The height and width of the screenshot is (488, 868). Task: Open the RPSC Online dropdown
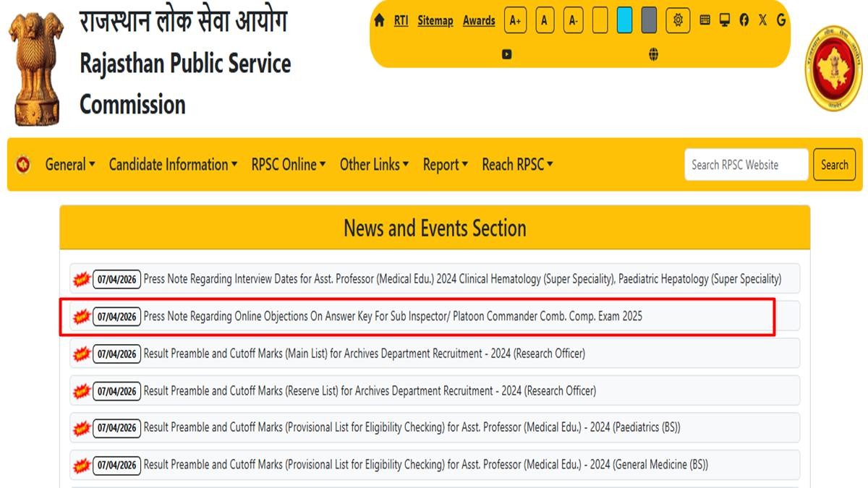[289, 165]
